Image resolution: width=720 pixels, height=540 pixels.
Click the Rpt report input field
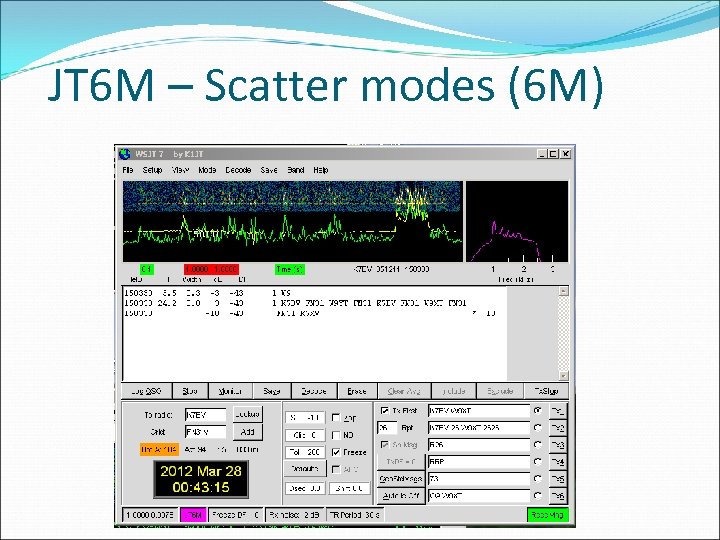point(387,428)
